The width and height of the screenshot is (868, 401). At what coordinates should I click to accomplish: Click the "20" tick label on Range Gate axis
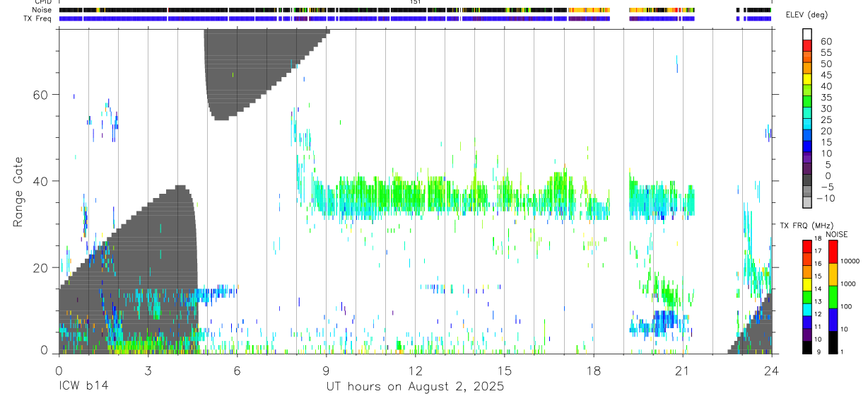[42, 267]
